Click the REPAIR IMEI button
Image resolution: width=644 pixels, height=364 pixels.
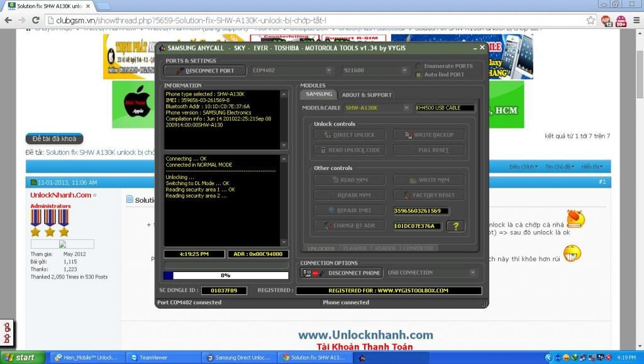point(350,210)
